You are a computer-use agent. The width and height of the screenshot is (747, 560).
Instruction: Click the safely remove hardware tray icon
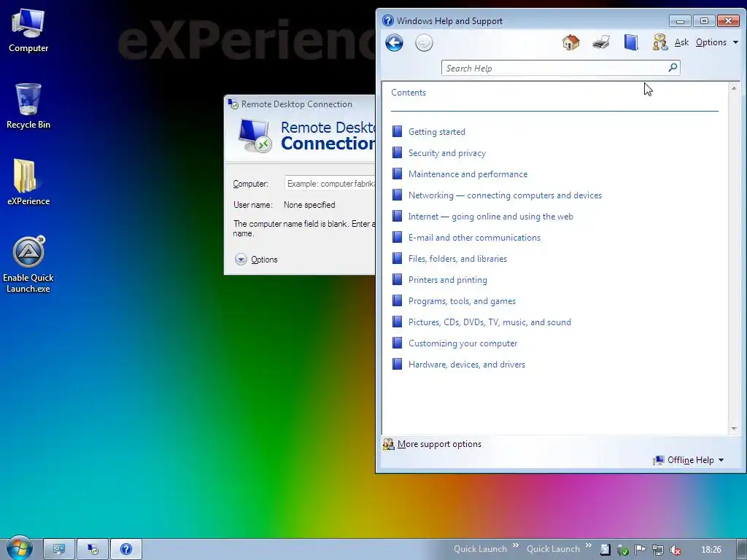(x=623, y=550)
